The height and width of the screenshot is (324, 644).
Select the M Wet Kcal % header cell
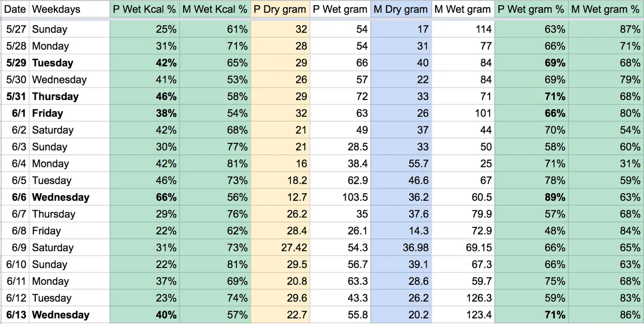(x=215, y=9)
